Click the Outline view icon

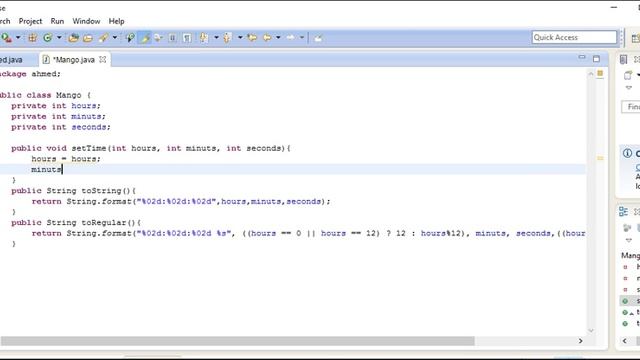coord(623,211)
